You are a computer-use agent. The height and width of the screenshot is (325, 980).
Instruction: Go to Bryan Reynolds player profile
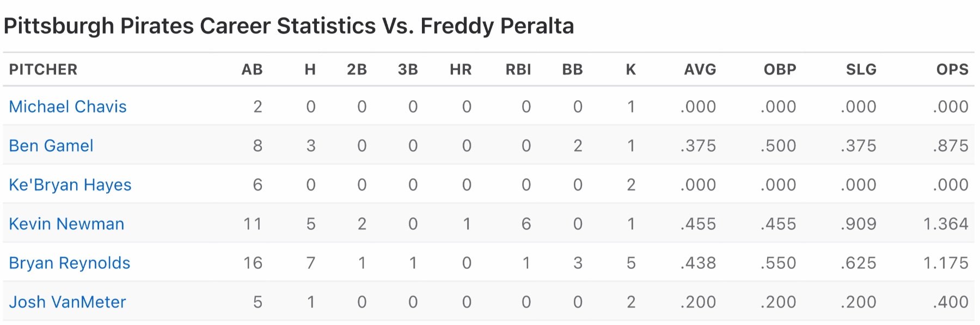pyautogui.click(x=70, y=263)
